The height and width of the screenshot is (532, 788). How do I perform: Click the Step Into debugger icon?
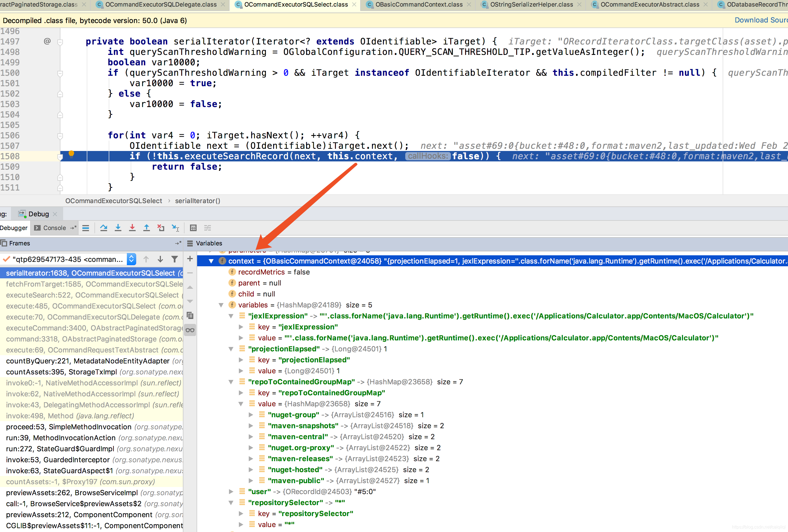pyautogui.click(x=118, y=228)
